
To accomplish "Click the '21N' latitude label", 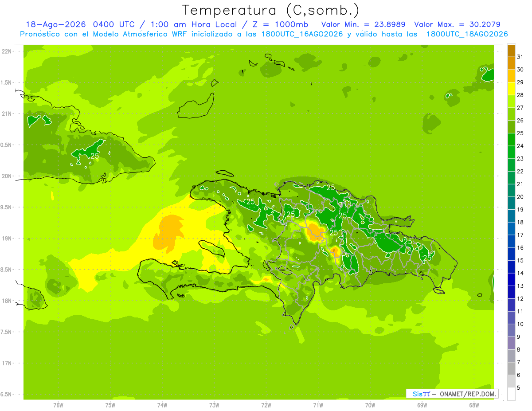I will 8,114.
